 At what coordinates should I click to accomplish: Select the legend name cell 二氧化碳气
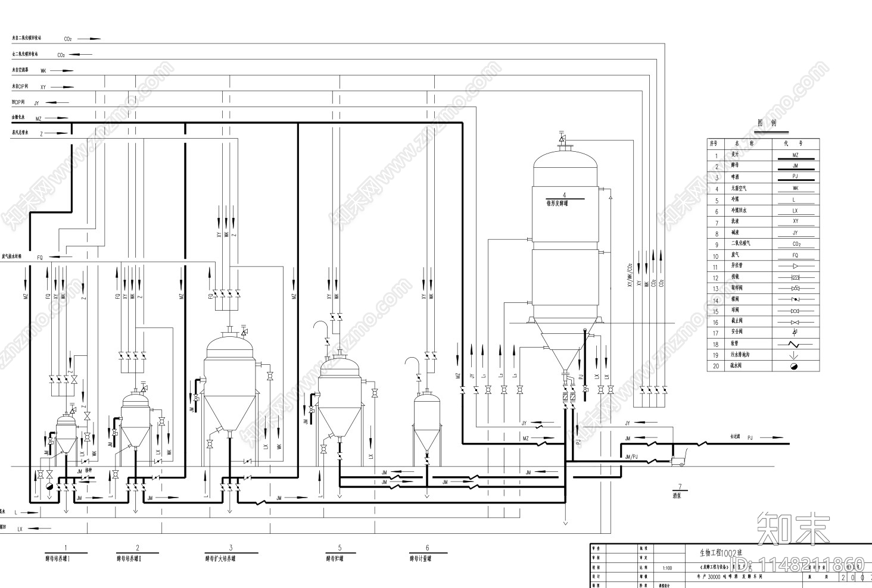click(740, 243)
